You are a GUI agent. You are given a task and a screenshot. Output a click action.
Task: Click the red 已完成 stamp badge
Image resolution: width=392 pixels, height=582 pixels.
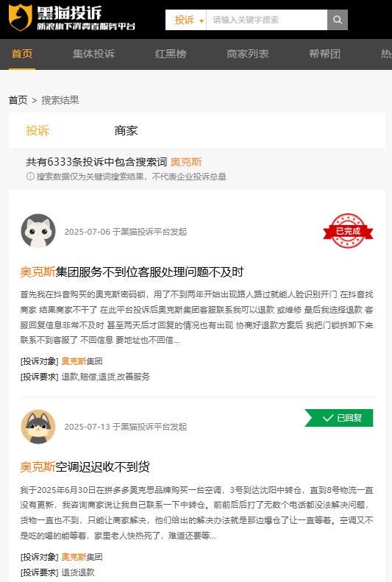pos(348,230)
